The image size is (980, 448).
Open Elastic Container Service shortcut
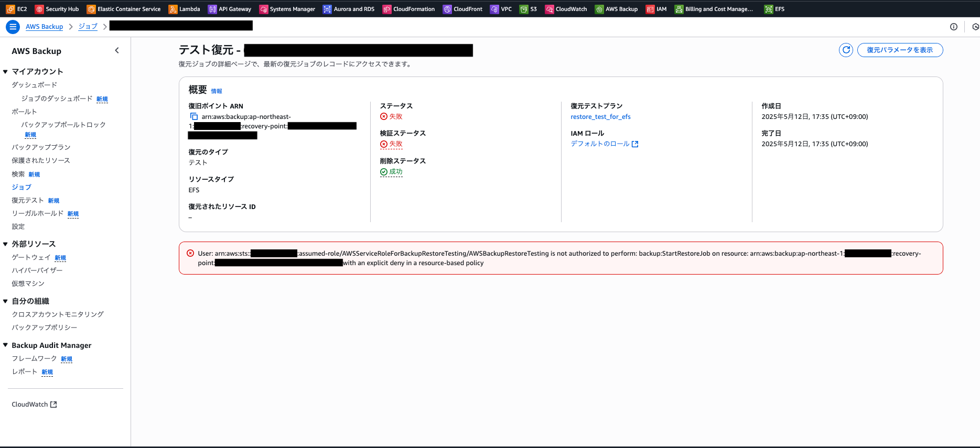click(x=124, y=9)
